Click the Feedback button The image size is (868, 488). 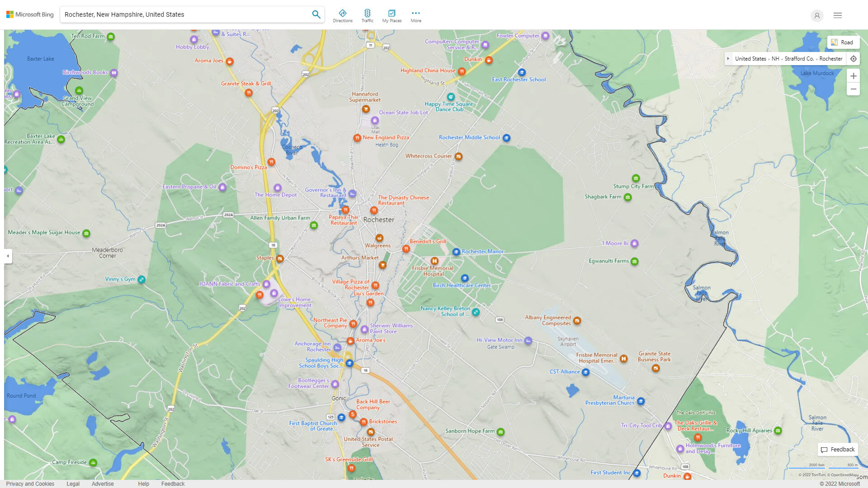point(838,449)
